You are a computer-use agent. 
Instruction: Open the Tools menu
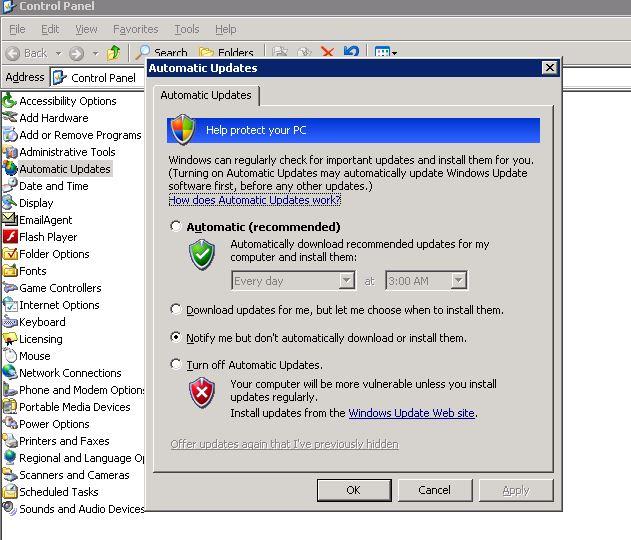pyautogui.click(x=186, y=29)
